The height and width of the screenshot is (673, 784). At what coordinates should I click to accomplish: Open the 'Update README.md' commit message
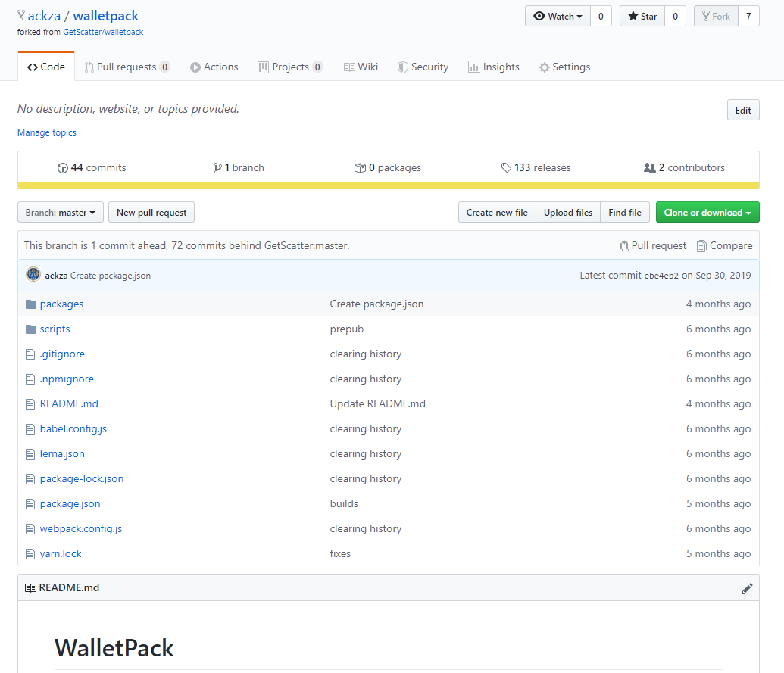point(377,403)
